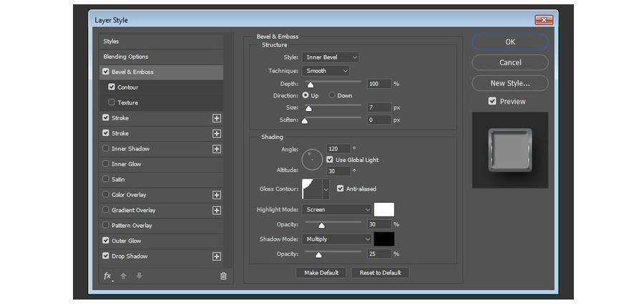Open the Outer Glow settings entry
Image resolution: width=644 pixels, height=306 pixels.
[127, 241]
